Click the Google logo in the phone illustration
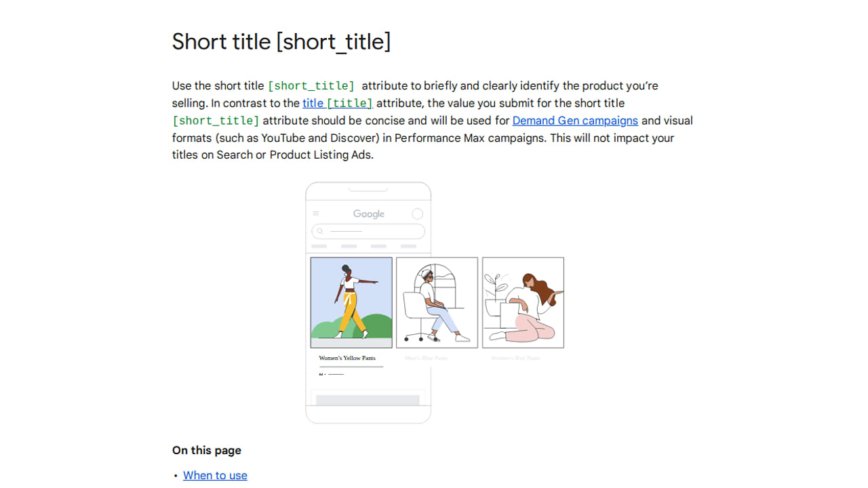The width and height of the screenshot is (868, 488). pyautogui.click(x=369, y=214)
